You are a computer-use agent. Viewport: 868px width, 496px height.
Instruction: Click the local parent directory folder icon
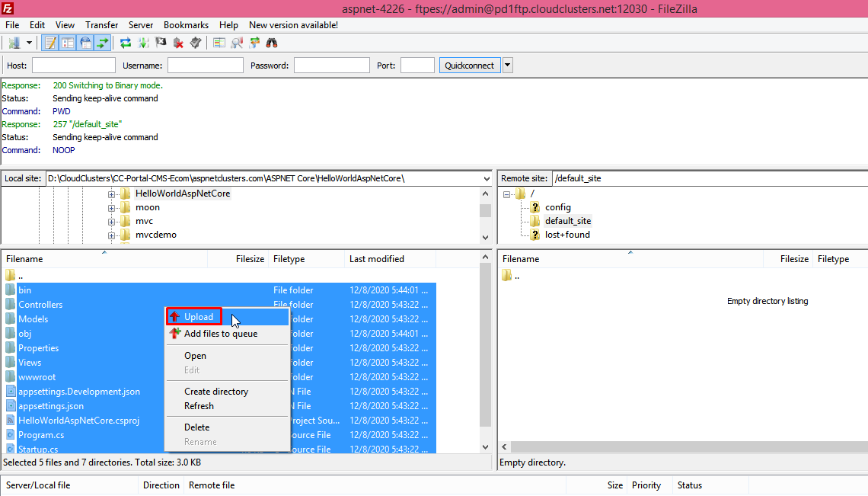tap(11, 276)
